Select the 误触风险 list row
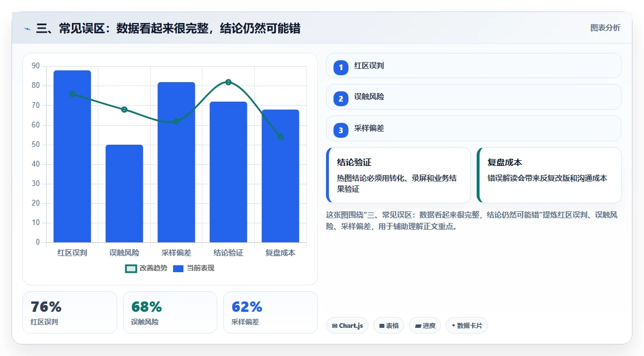 pos(474,97)
